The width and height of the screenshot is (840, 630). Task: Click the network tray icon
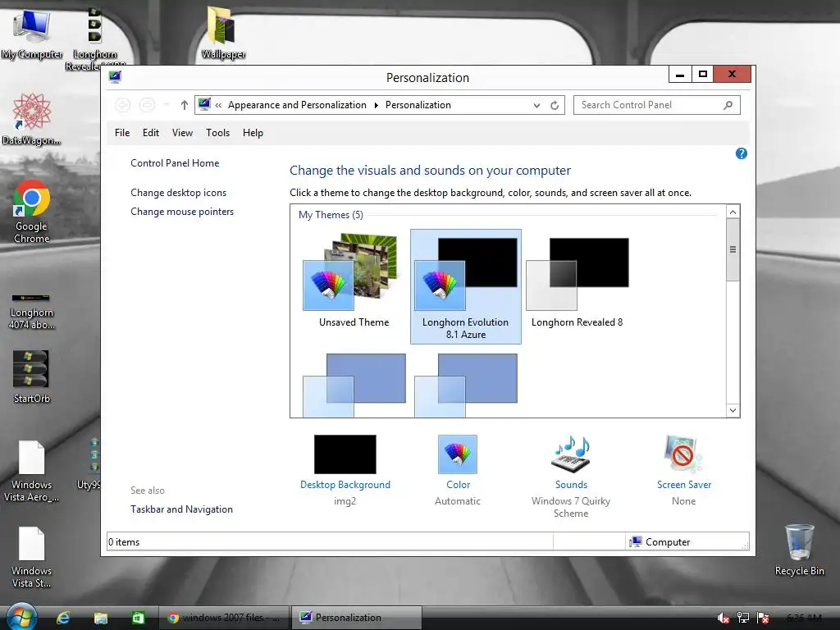pyautogui.click(x=743, y=618)
